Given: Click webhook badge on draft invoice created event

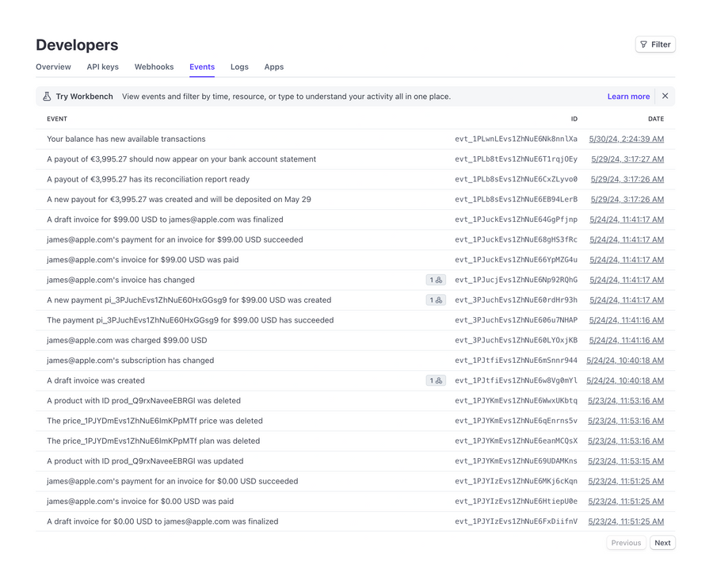Looking at the screenshot, I should [436, 380].
